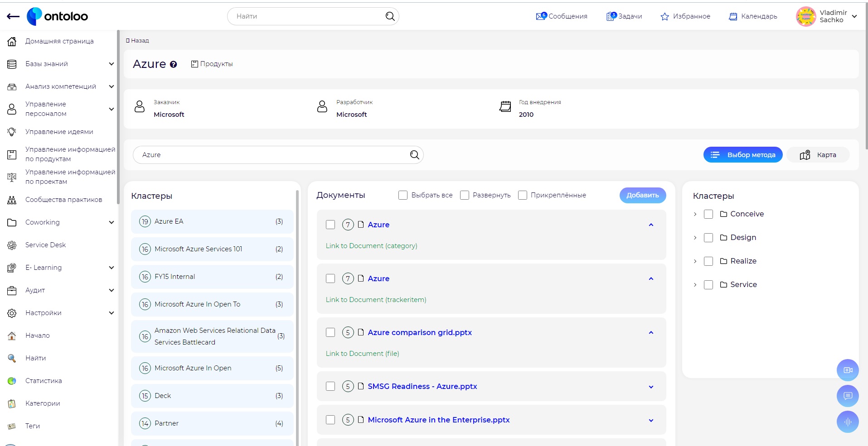Click the Управление идеями lightbulb icon

[12, 132]
